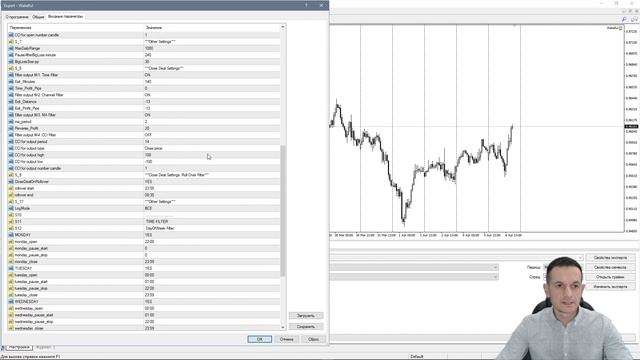Click the MaxDailyRange value 1000
Image resolution: width=640 pixels, height=360 pixels.
tap(149, 48)
